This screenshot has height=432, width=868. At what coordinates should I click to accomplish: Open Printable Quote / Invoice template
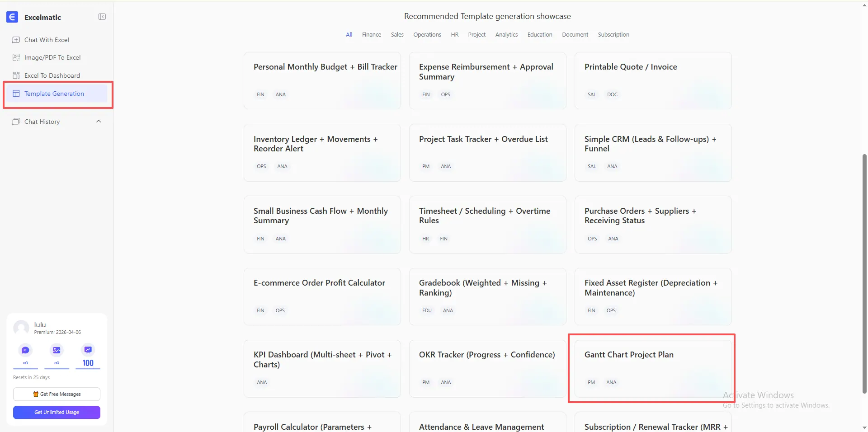tap(653, 80)
